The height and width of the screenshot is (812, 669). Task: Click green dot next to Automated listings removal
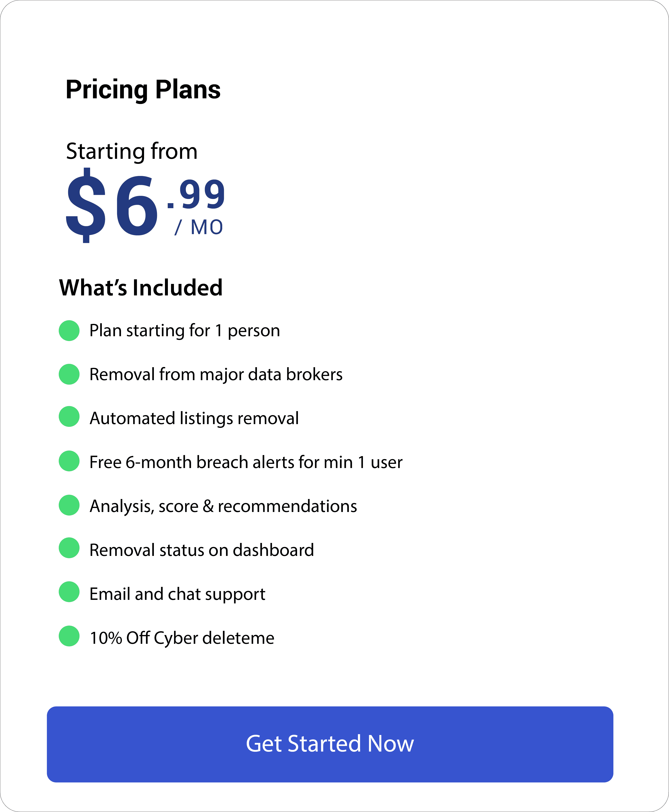69,416
